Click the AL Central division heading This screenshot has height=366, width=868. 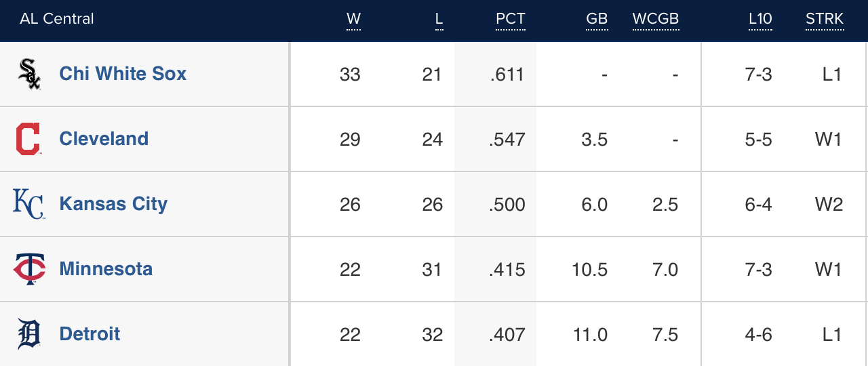coord(57,19)
